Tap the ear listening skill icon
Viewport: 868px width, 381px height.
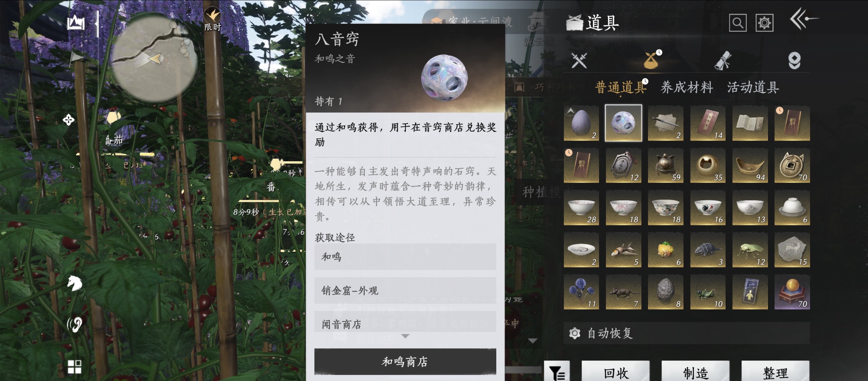[75, 324]
